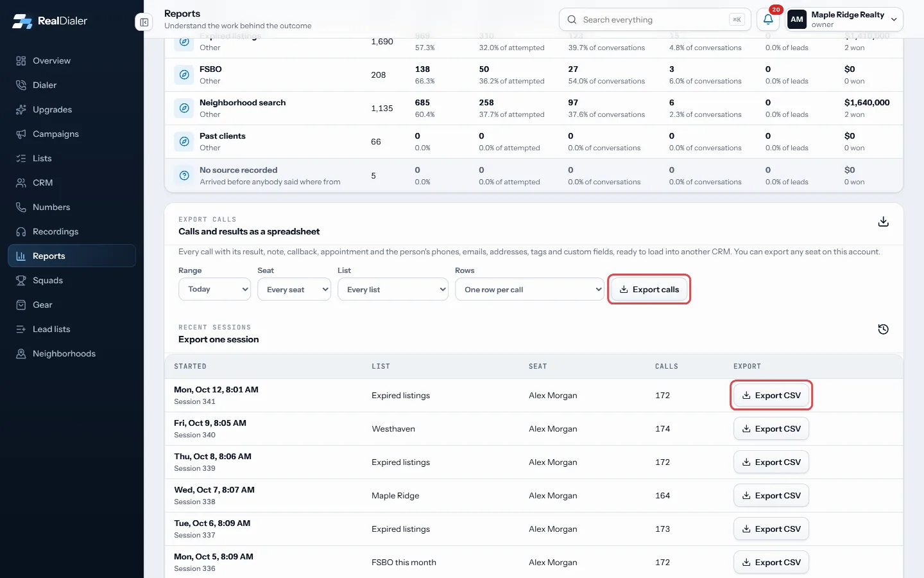Click the Lists checklist icon
This screenshot has width=924, height=578.
coord(21,159)
